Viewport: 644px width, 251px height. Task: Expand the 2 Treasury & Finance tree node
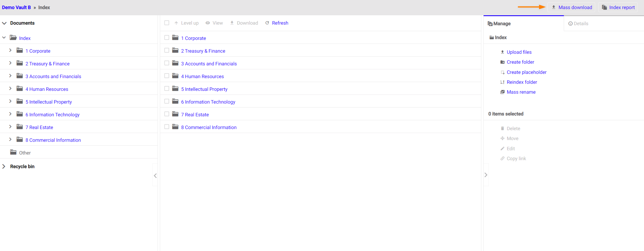10,63
